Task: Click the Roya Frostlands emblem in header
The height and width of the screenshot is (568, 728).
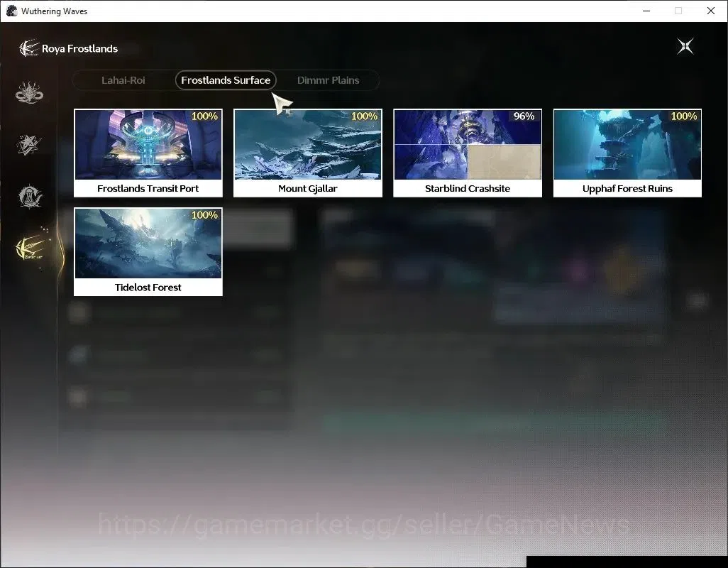Action: [28, 48]
